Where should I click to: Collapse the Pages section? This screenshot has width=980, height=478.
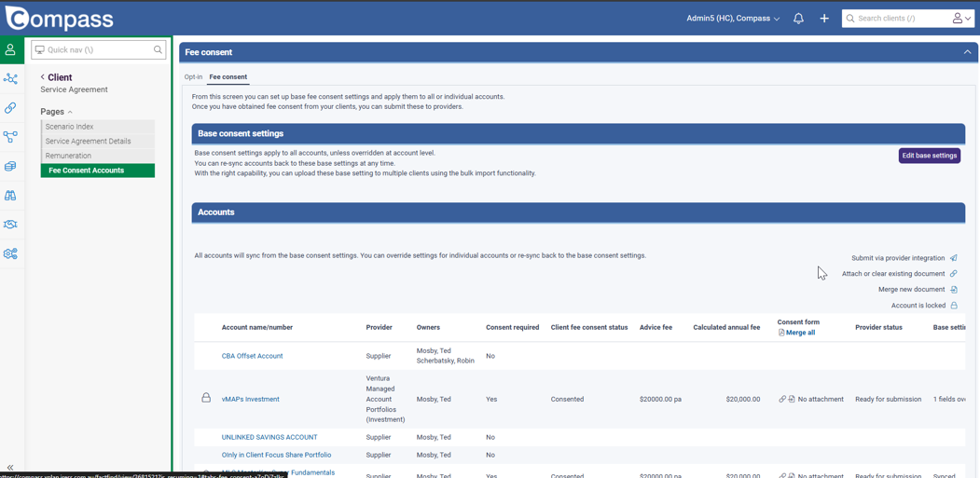70,112
